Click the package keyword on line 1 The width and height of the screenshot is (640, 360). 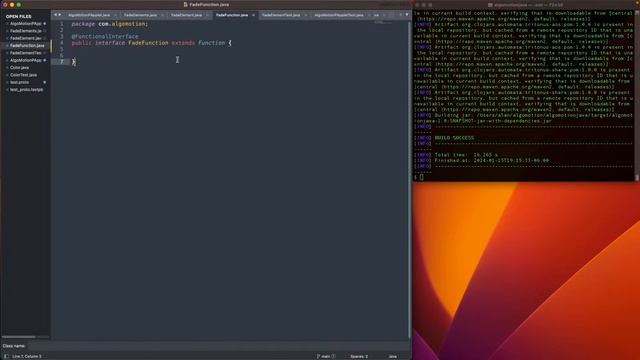coord(83,24)
